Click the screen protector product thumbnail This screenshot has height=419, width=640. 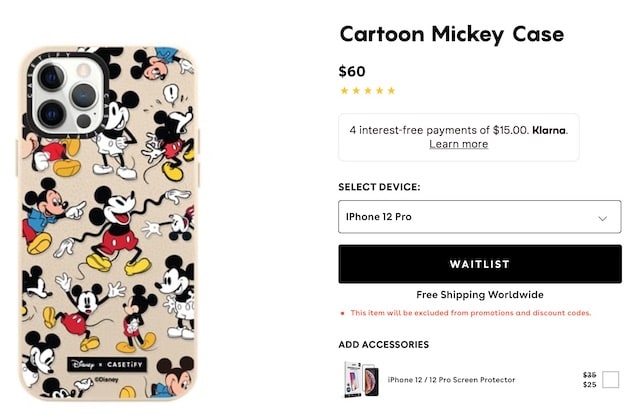(x=362, y=379)
